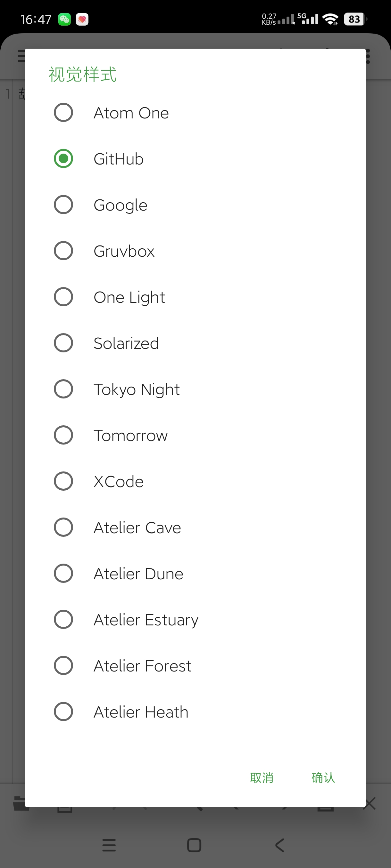This screenshot has height=868, width=391.
Task: Choose the Atelier Cave option
Action: [63, 527]
